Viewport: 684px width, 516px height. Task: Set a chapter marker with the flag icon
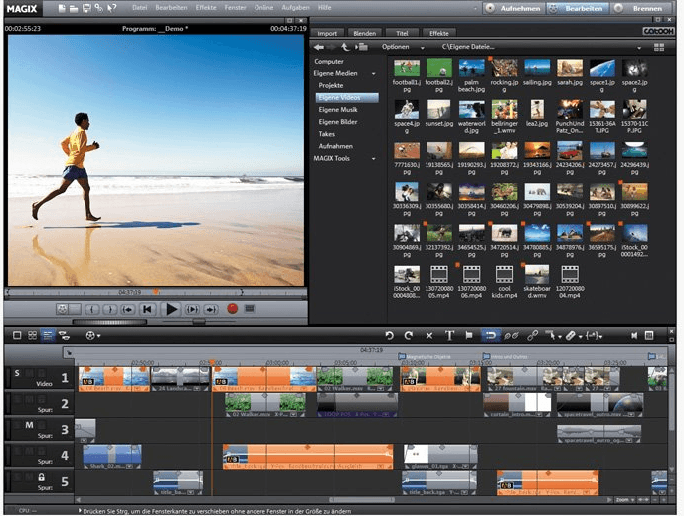[x=469, y=335]
